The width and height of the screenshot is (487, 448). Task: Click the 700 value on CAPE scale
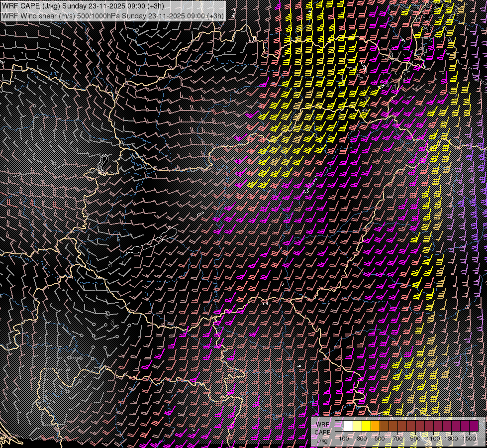point(397,439)
